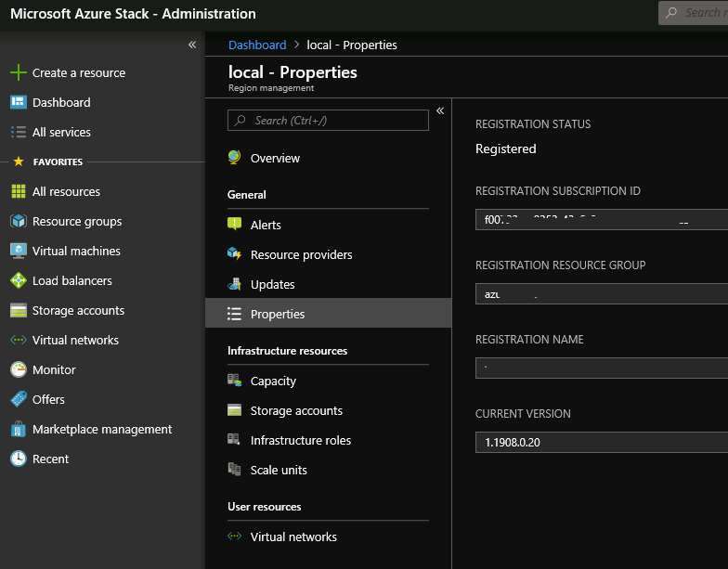Click the Overview globe icon
The width and height of the screenshot is (728, 569).
[x=234, y=158]
